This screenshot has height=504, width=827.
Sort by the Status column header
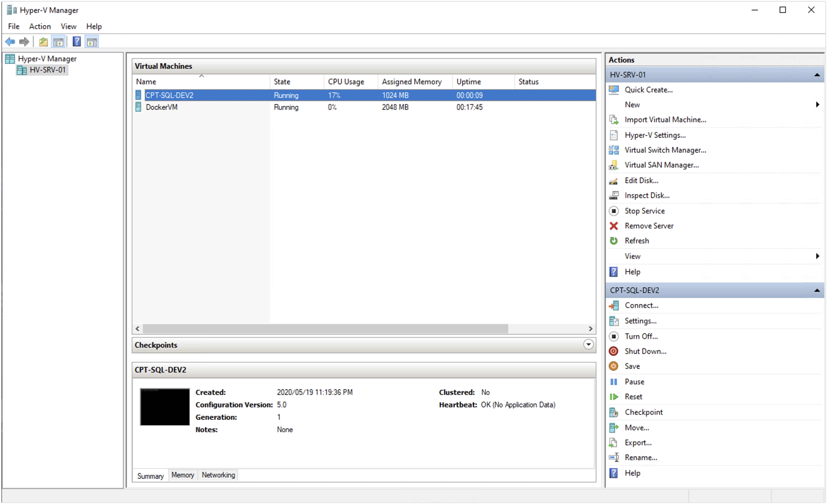tap(555, 82)
